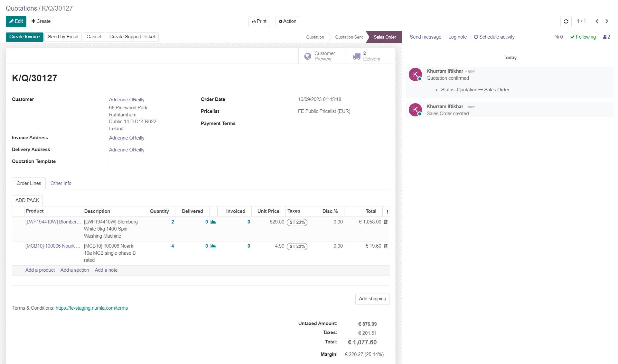Viewport: 618px width, 364px height.
Task: Click the Customer Preview globe button
Action: [323, 56]
